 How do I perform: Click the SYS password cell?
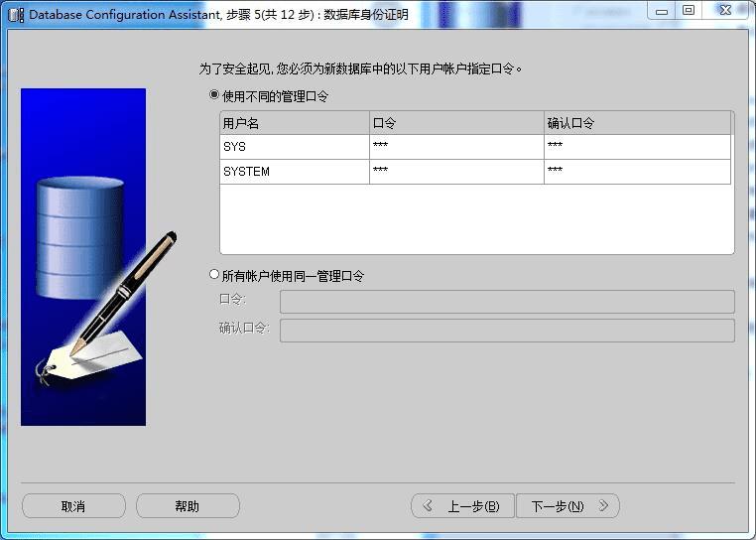click(456, 147)
